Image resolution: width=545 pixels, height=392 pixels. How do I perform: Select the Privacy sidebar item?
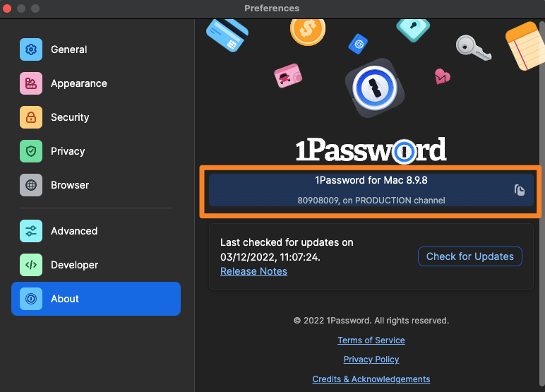(68, 151)
